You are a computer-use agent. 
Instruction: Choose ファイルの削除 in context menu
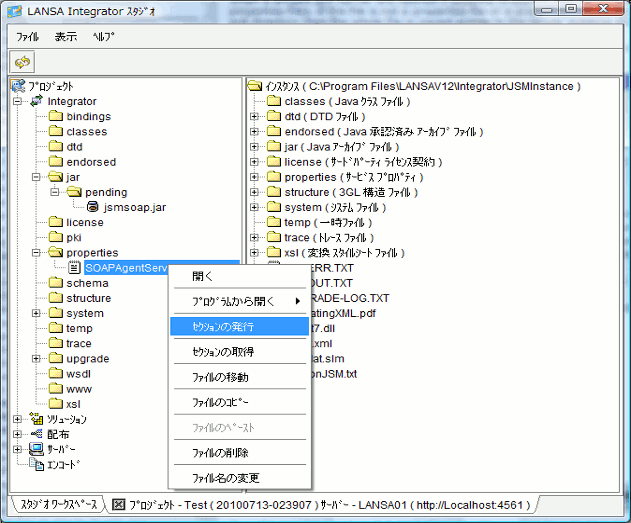click(240, 453)
